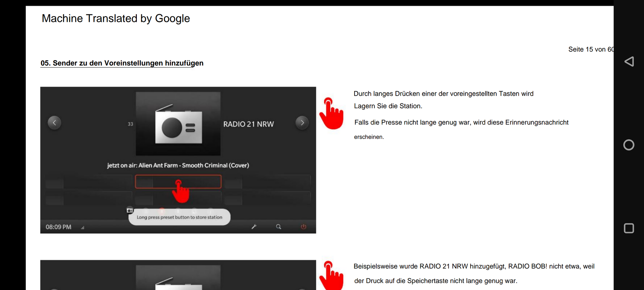Click the 'jetzt on air' now playing text

tap(178, 165)
